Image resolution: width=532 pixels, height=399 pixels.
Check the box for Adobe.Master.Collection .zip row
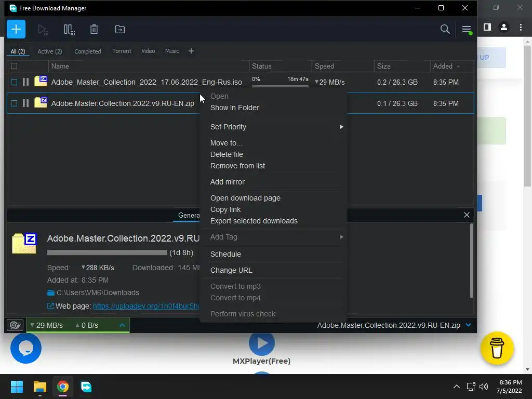pos(14,103)
